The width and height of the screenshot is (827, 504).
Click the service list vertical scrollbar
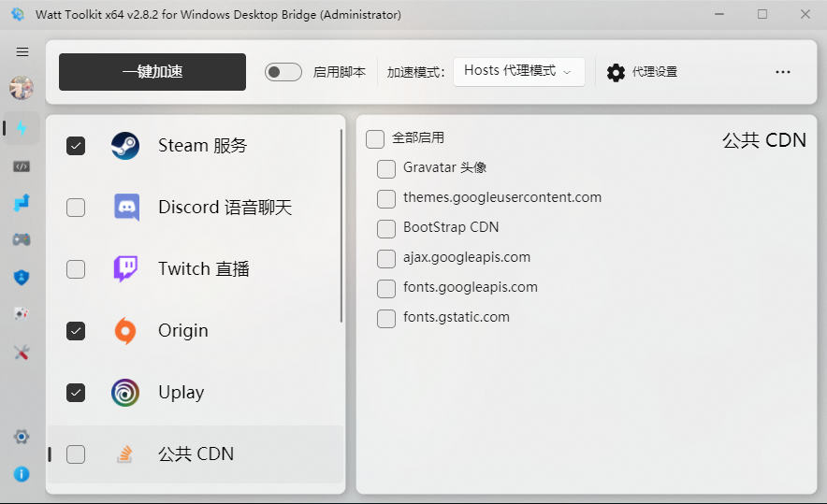pyautogui.click(x=341, y=225)
